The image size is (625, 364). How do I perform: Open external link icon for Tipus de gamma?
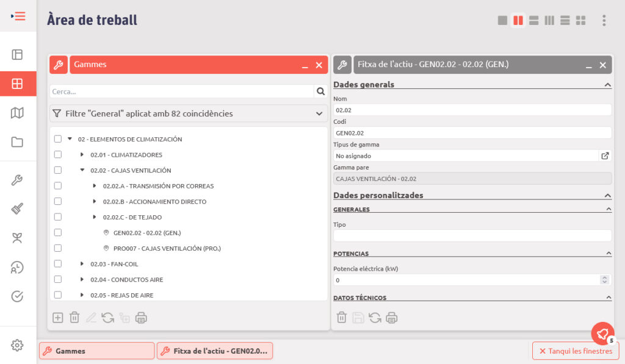(605, 155)
